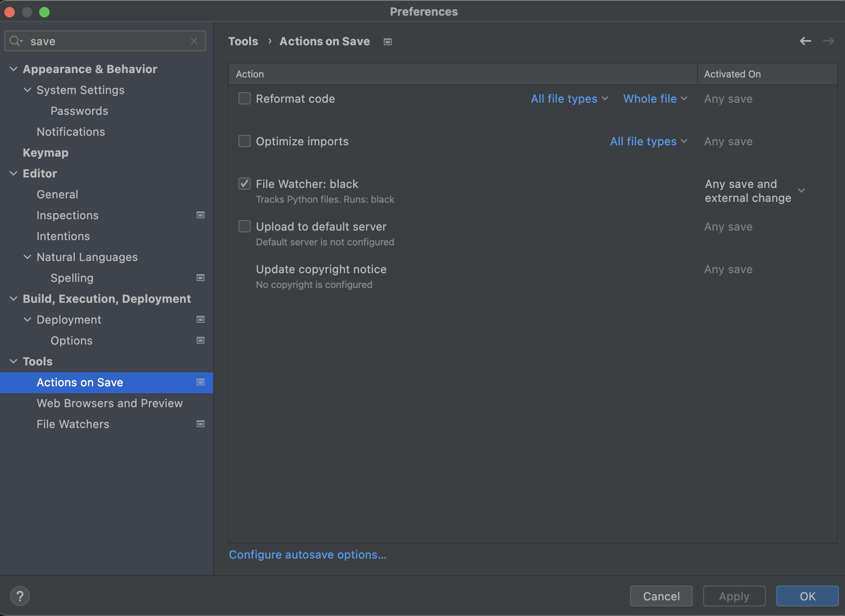Click project icon next to Actions on Save title
This screenshot has width=845, height=616.
(388, 42)
